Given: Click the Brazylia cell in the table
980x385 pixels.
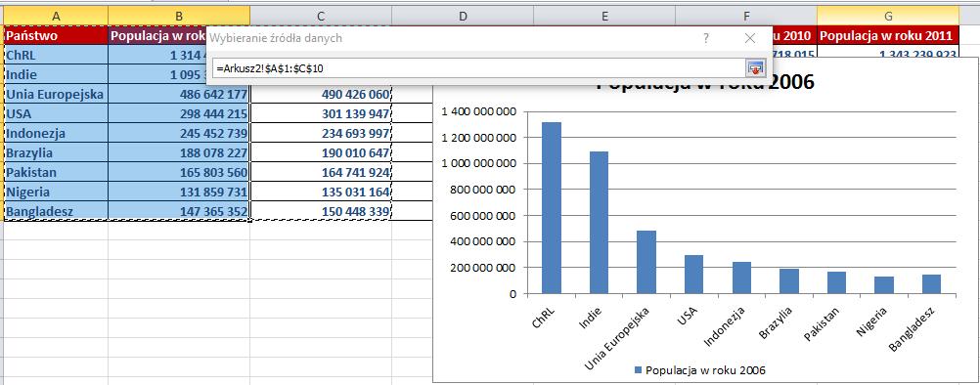Looking at the screenshot, I should pos(57,152).
